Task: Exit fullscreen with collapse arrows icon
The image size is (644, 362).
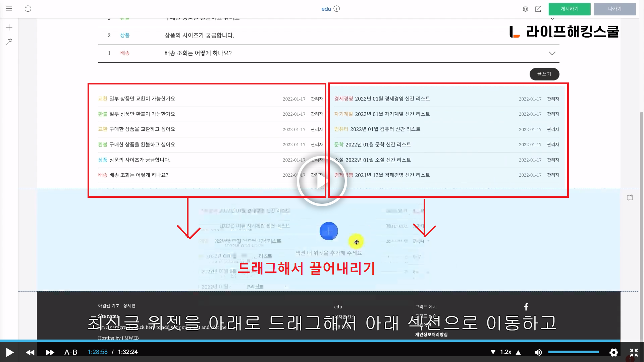Action: [x=634, y=352]
